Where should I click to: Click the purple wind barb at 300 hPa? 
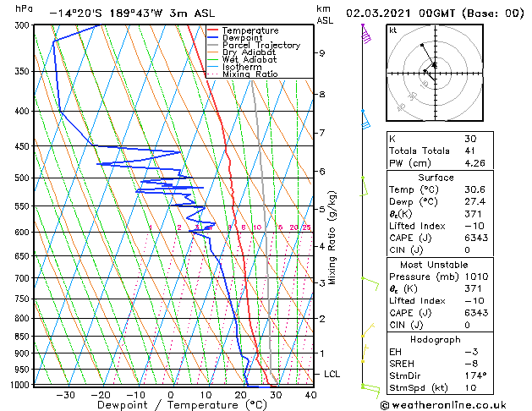pos(366,34)
